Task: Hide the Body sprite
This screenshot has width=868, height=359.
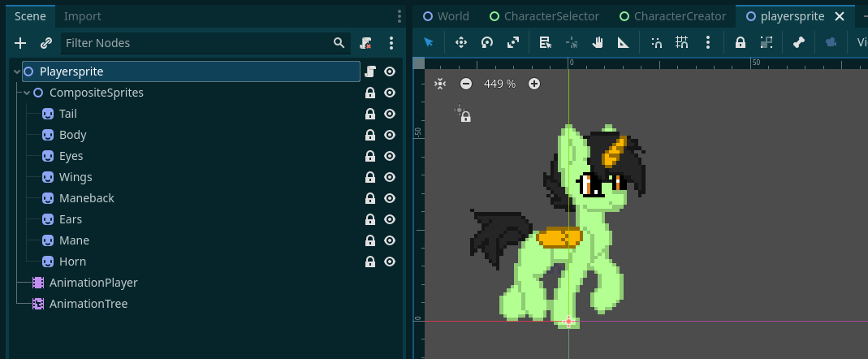Action: coord(390,135)
